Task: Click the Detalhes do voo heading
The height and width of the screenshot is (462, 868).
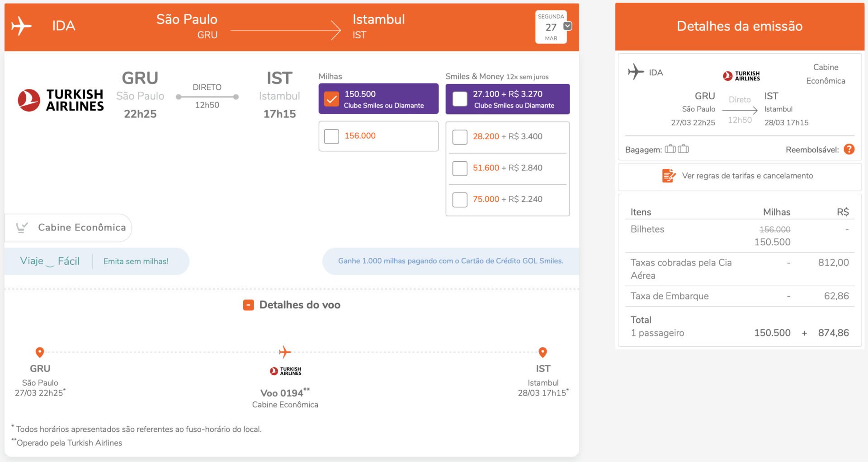Action: pyautogui.click(x=300, y=305)
